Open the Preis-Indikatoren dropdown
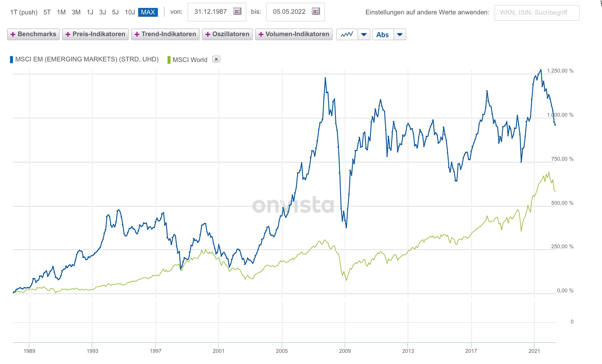 [x=95, y=34]
